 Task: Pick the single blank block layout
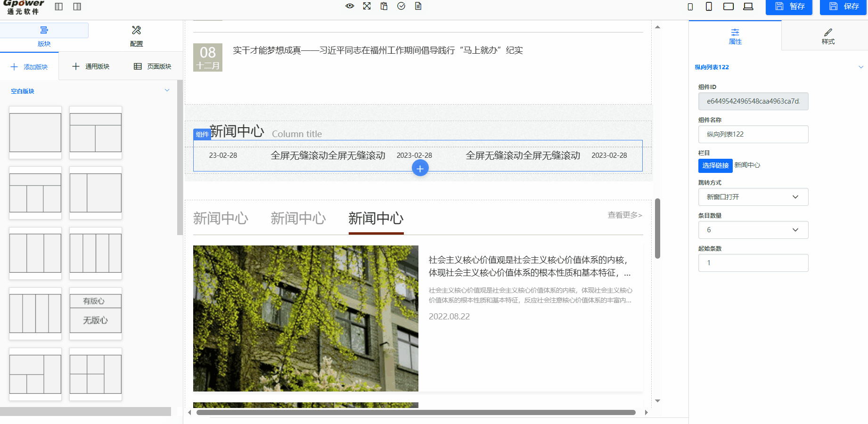click(x=35, y=132)
